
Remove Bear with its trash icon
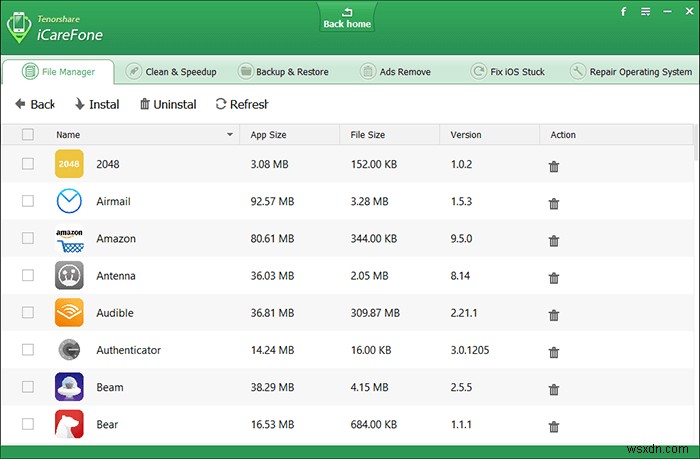pyautogui.click(x=554, y=426)
